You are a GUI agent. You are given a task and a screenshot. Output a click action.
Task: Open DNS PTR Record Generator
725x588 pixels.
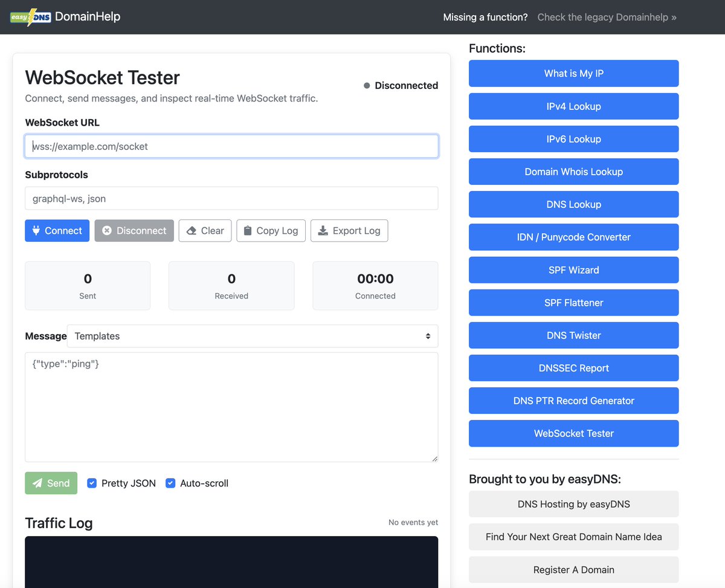[x=573, y=401]
